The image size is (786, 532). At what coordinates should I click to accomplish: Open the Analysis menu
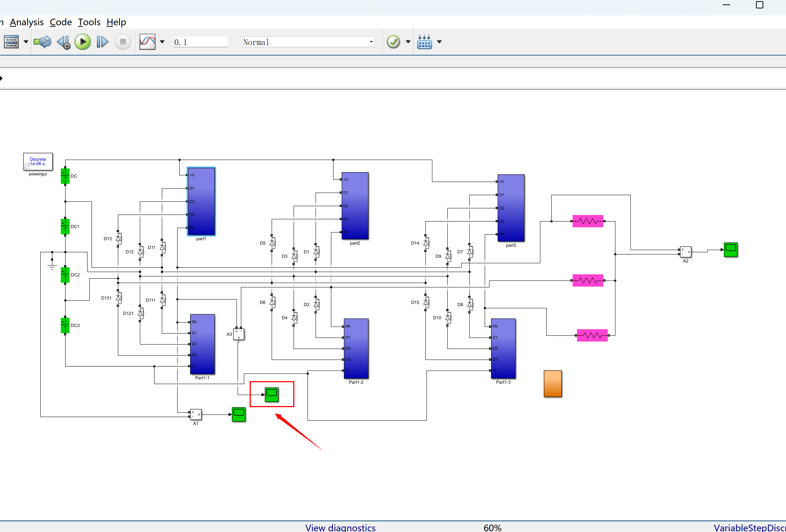coord(27,22)
